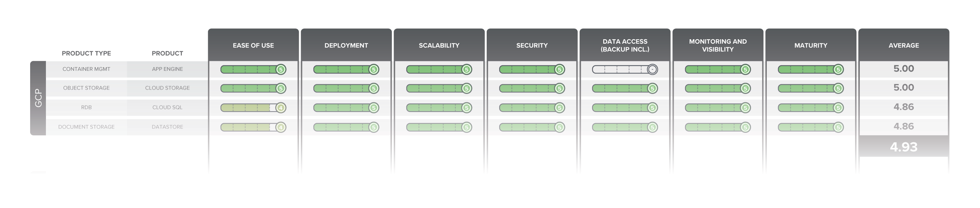
Task: Click the App Engine Ease of Use score badge
Action: tap(281, 69)
